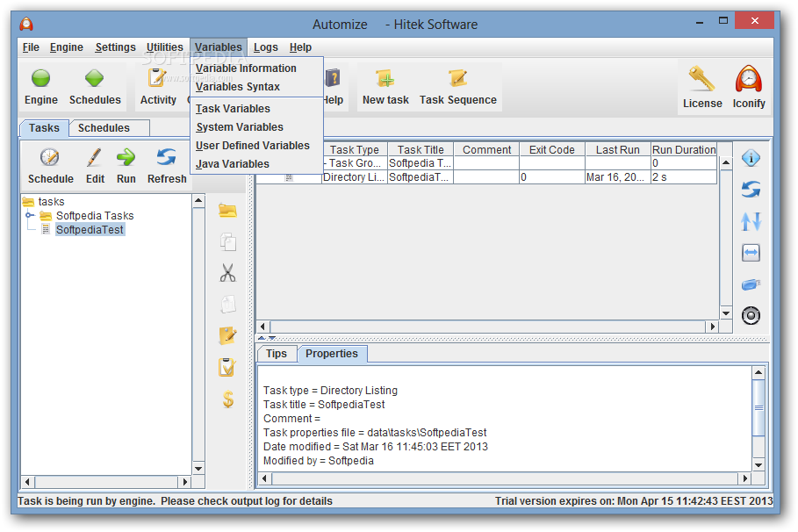The width and height of the screenshot is (798, 532).
Task: Click the Edit pencil icon
Action: pyautogui.click(x=94, y=158)
